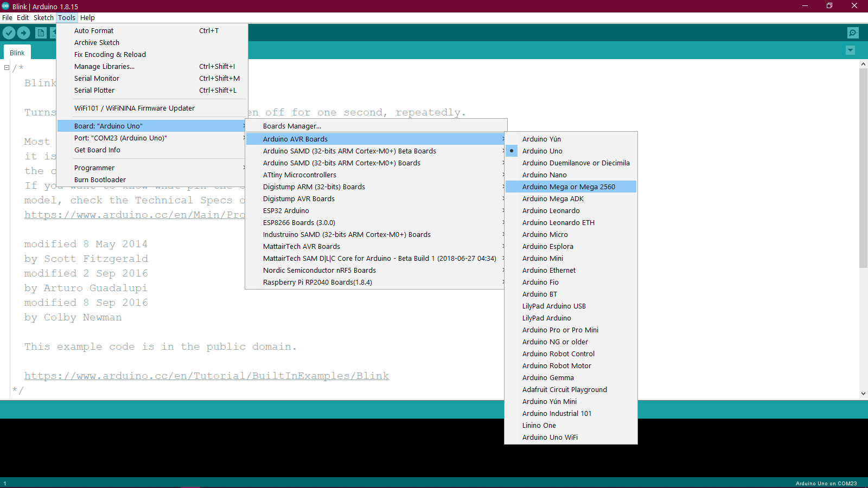
Task: Choose Archive Sketch
Action: (152, 42)
